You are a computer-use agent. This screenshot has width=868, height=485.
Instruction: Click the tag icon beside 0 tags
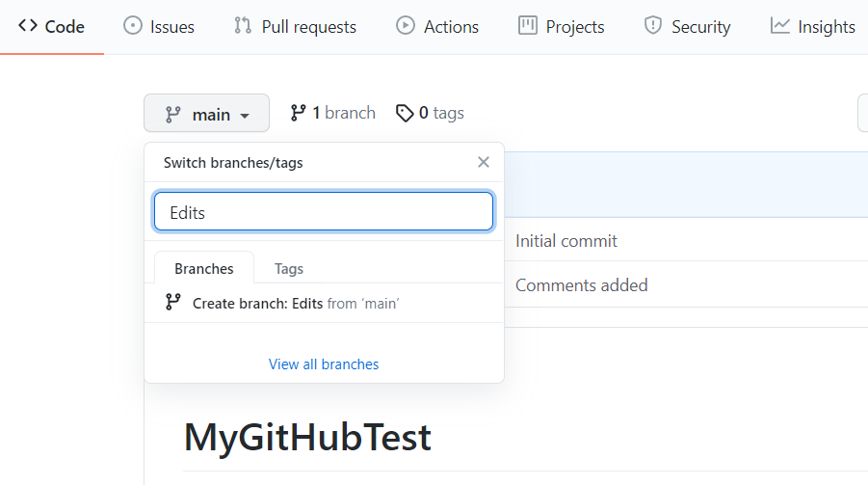coord(405,113)
